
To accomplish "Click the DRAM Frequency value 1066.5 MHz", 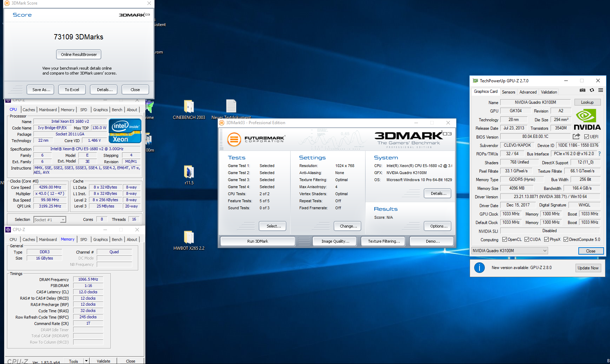I will coord(88,279).
